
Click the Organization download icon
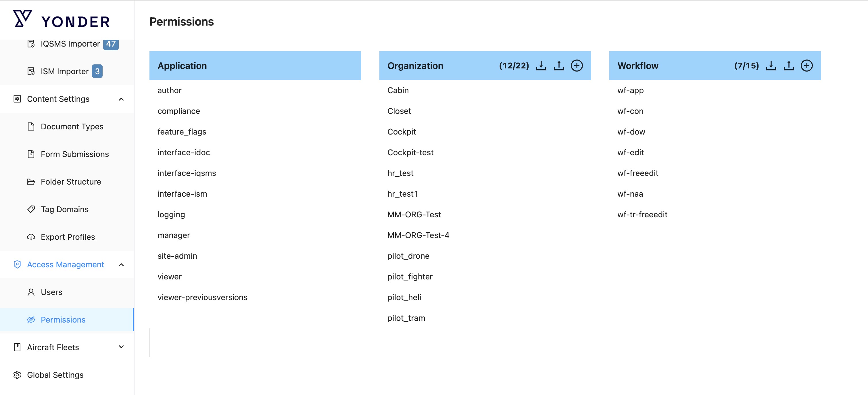tap(541, 65)
